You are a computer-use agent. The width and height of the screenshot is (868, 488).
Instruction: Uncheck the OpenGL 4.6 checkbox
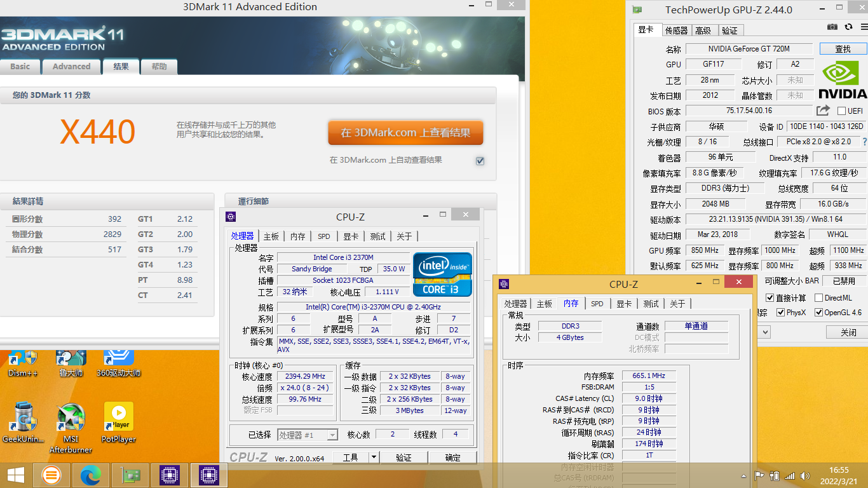point(819,313)
